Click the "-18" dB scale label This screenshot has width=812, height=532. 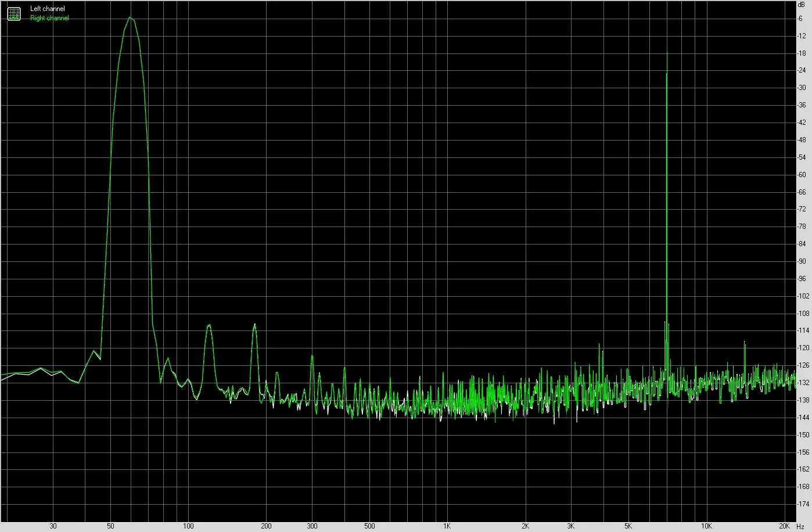pyautogui.click(x=802, y=53)
